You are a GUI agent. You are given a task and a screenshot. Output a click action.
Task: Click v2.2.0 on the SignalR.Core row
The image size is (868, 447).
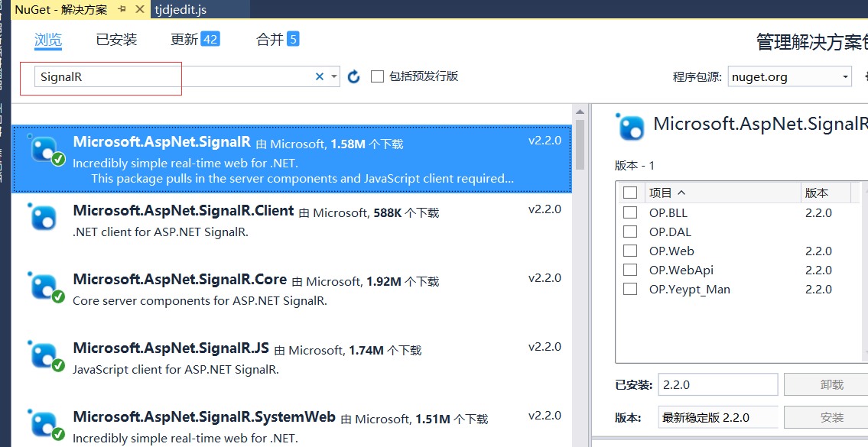coord(545,277)
